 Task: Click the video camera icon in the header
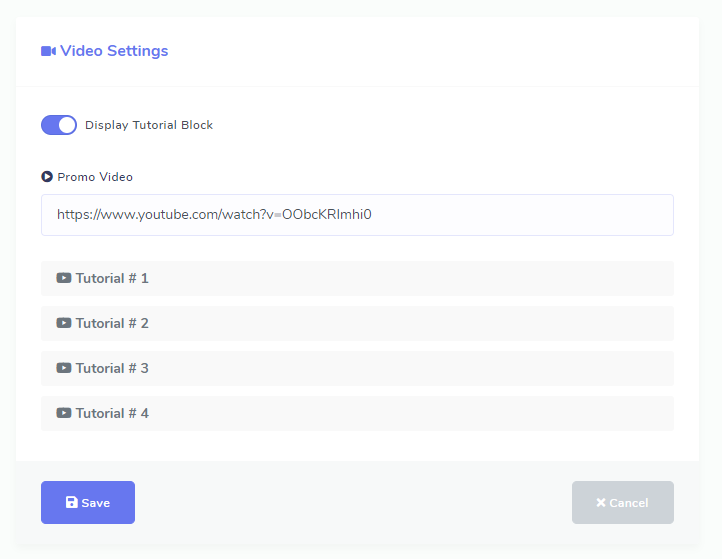pyautogui.click(x=48, y=51)
